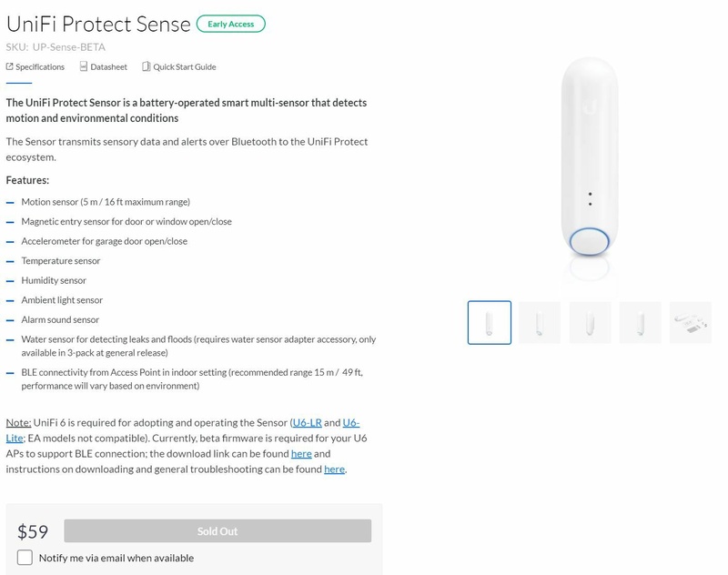This screenshot has height=575, width=728.
Task: Select the third product thumbnail
Action: click(590, 323)
